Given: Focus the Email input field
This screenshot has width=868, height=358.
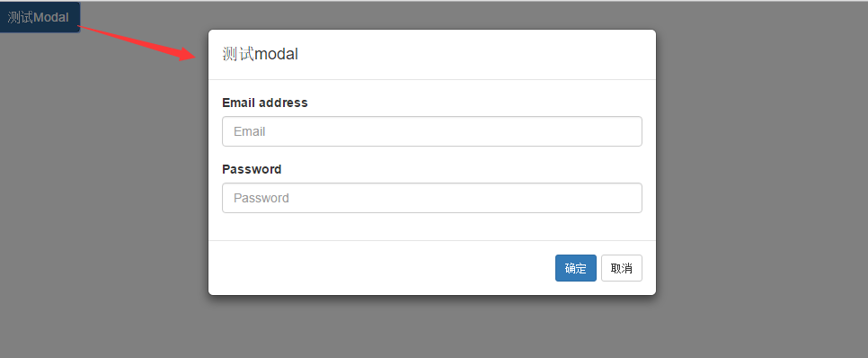Looking at the screenshot, I should (x=432, y=131).
